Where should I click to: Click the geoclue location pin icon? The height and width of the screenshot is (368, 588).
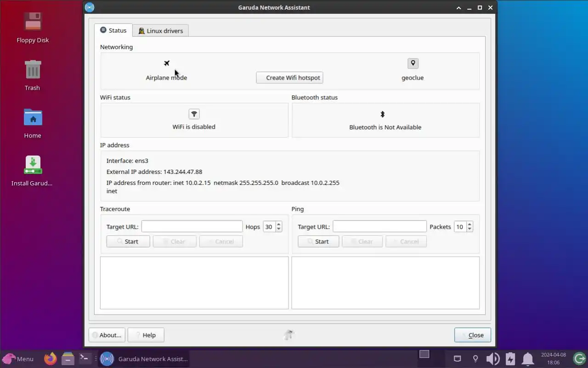[413, 63]
